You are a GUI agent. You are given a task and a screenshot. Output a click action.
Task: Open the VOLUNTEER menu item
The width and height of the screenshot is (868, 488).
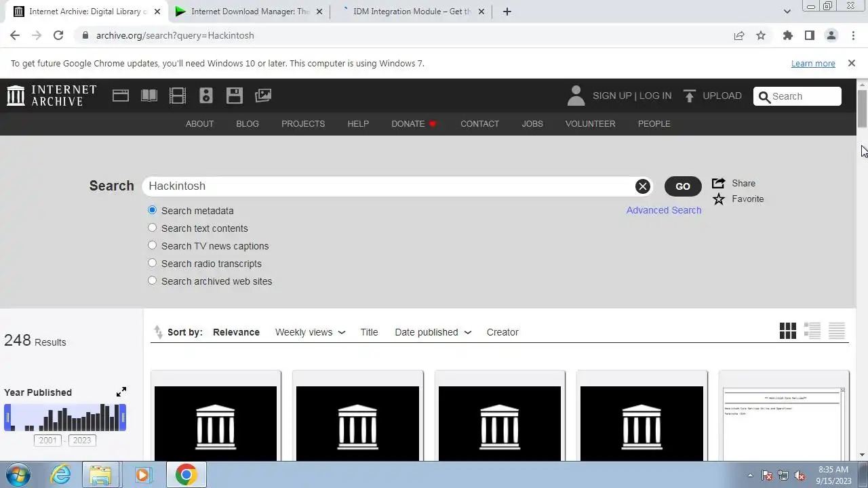[x=590, y=123]
